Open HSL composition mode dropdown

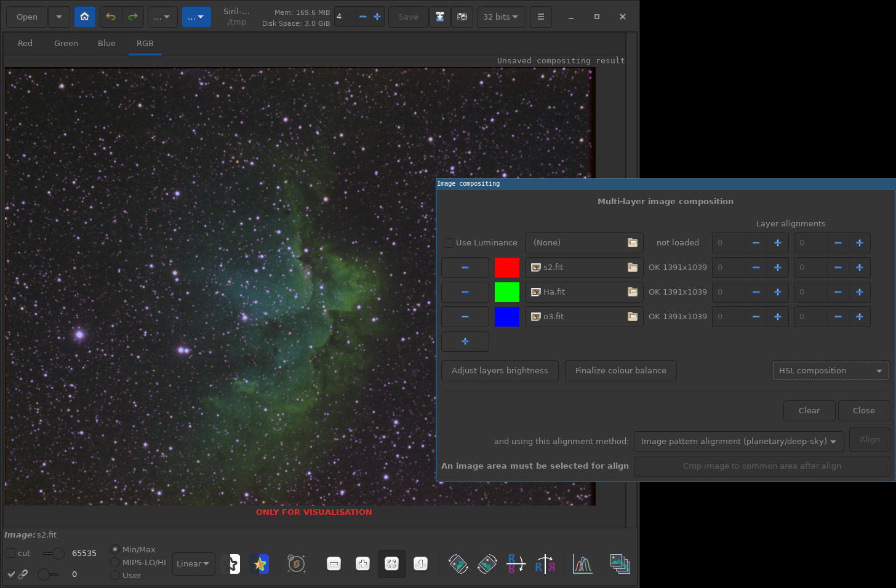pos(831,371)
